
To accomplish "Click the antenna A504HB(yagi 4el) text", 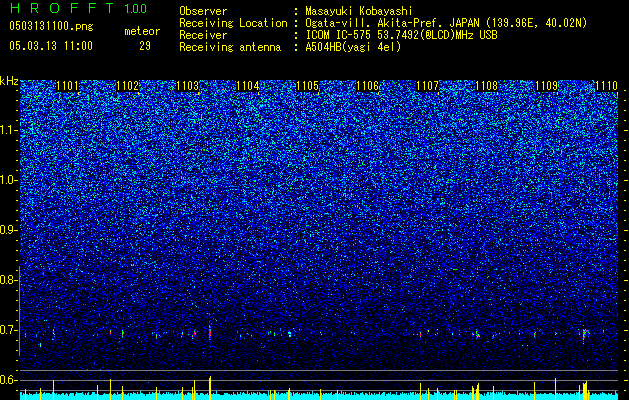I will (x=353, y=47).
